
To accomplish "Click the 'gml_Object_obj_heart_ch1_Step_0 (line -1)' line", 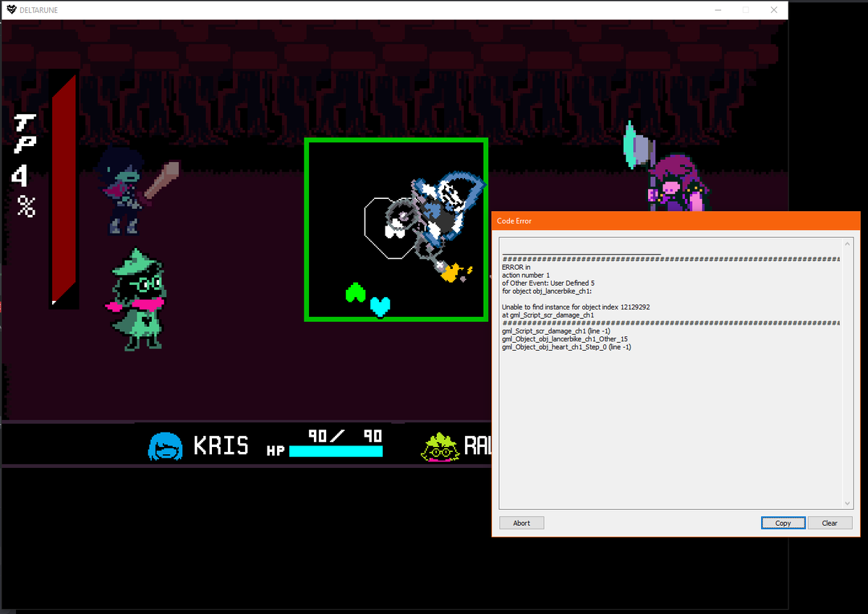I will click(x=567, y=347).
